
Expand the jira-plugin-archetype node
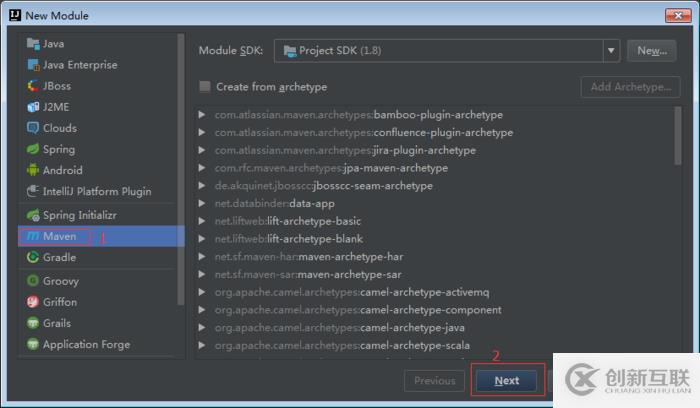202,150
